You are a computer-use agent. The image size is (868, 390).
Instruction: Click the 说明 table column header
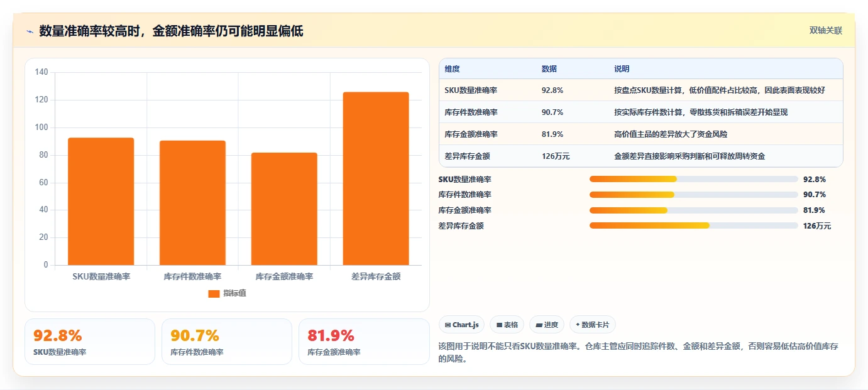pos(622,69)
